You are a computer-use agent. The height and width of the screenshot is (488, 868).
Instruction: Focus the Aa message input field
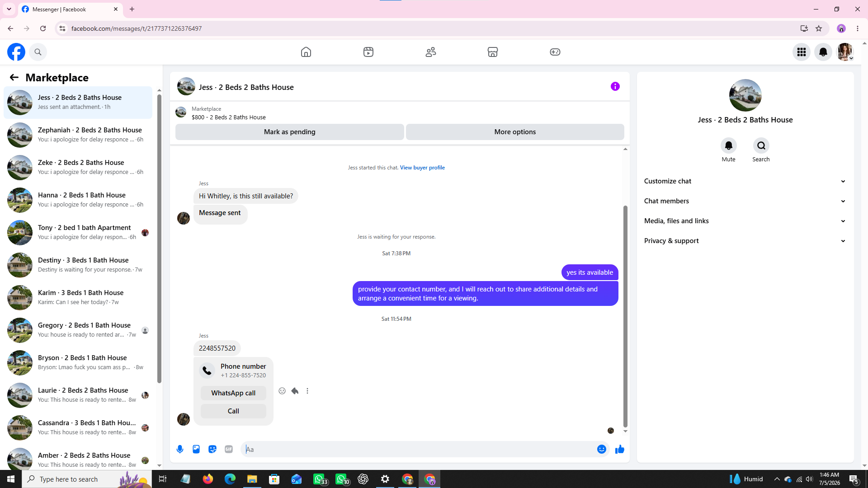[x=418, y=449]
